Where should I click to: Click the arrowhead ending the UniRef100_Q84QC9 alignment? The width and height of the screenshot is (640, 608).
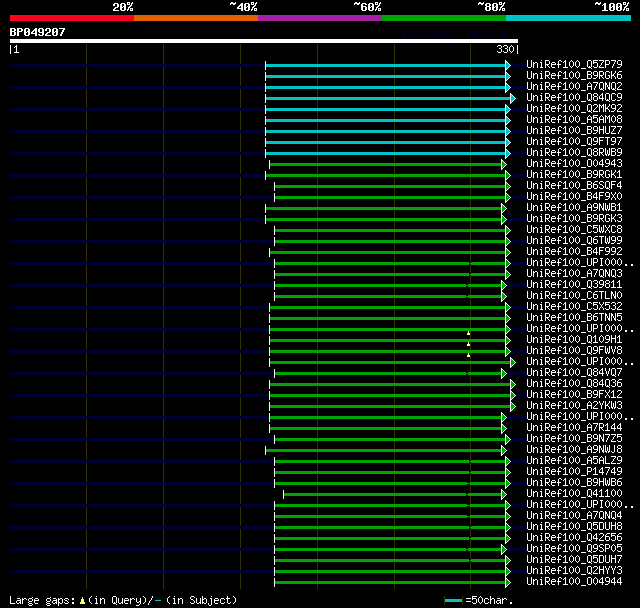coord(513,98)
